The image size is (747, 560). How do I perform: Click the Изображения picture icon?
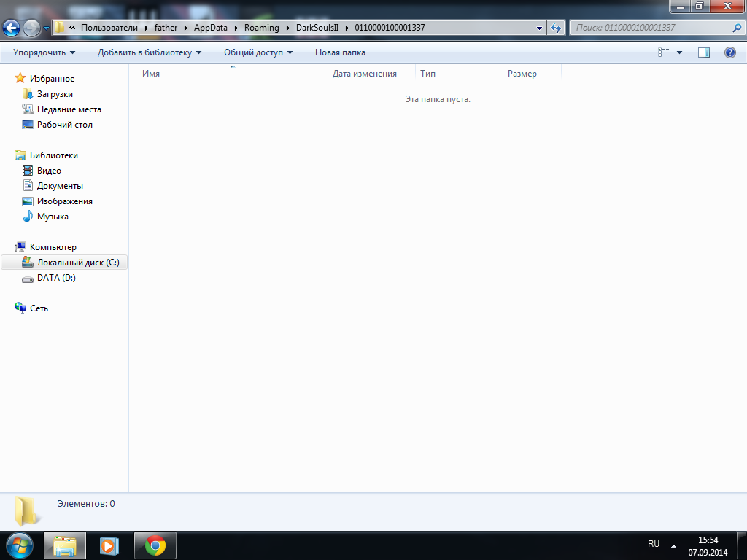click(28, 201)
